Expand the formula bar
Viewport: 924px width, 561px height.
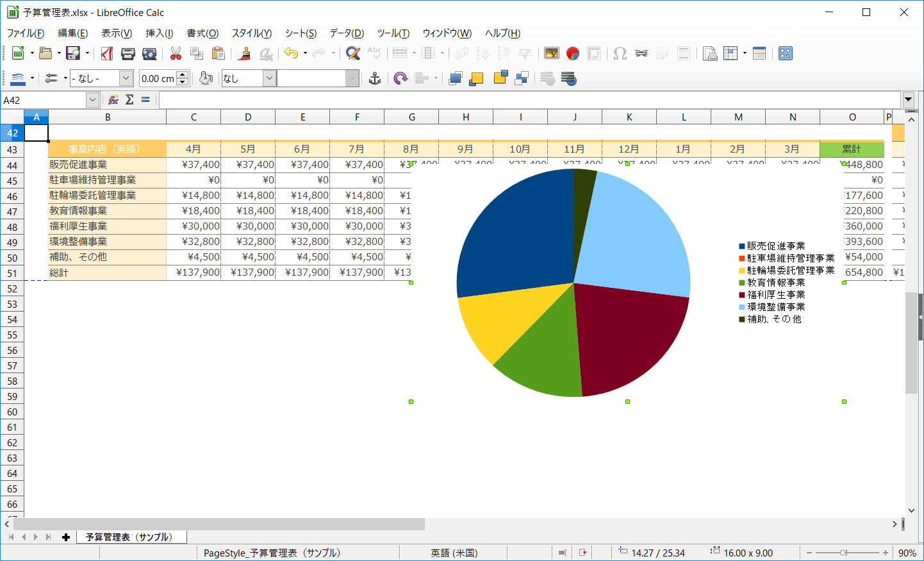(x=908, y=100)
